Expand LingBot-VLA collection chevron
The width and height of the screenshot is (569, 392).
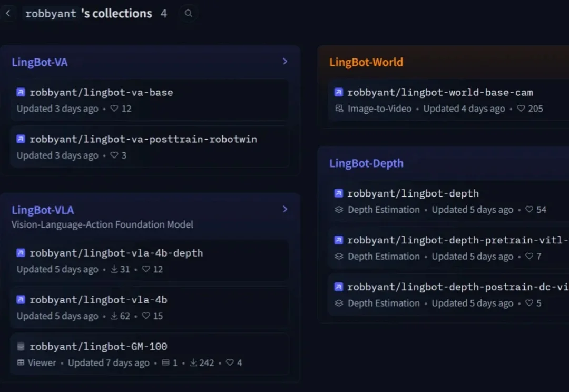(285, 209)
